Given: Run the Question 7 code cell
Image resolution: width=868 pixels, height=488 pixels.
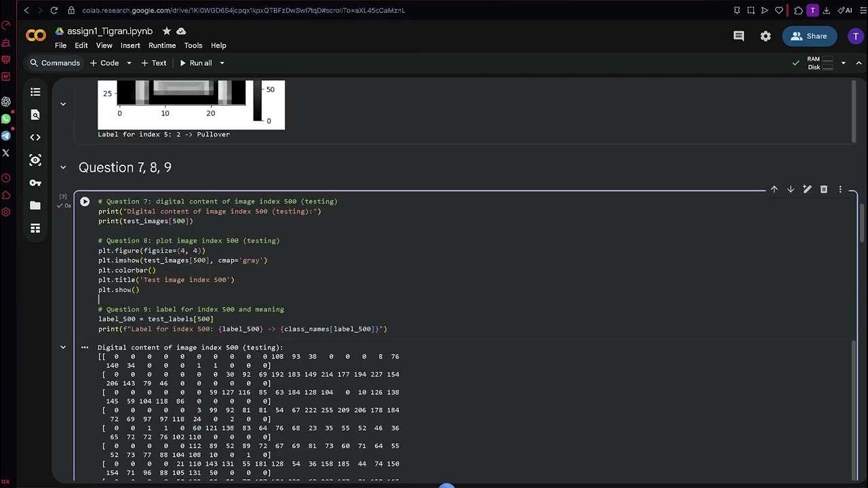Looking at the screenshot, I should pyautogui.click(x=85, y=201).
